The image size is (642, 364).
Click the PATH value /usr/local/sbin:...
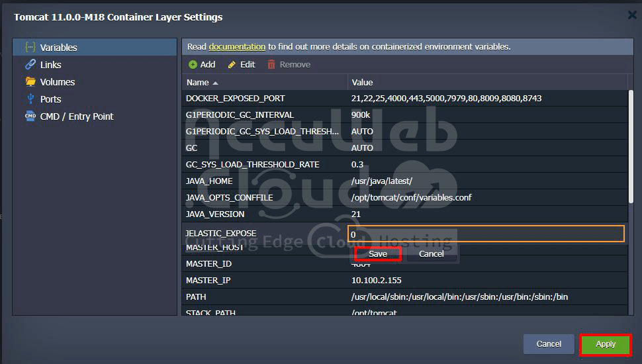(x=459, y=297)
